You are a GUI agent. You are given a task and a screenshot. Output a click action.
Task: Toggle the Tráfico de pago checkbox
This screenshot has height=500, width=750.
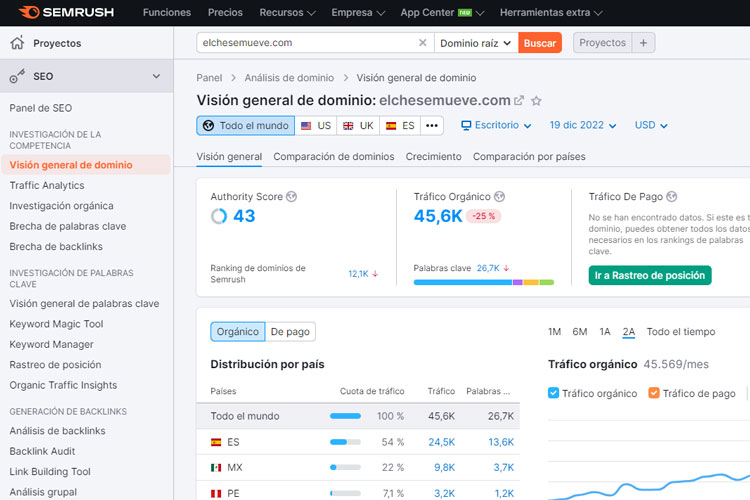click(x=654, y=393)
